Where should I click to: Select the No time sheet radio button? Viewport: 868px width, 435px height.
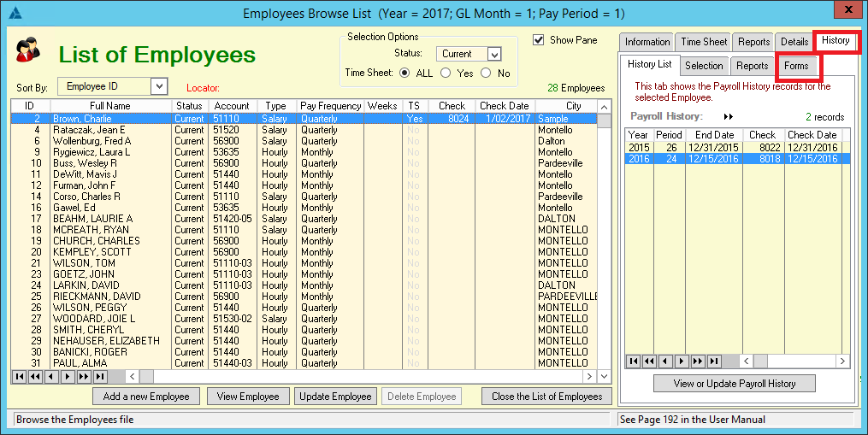486,73
